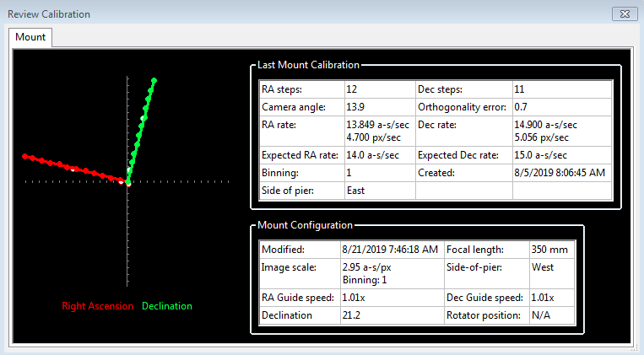
Task: Click the leftmost red Right Ascension data point
Action: coord(25,156)
